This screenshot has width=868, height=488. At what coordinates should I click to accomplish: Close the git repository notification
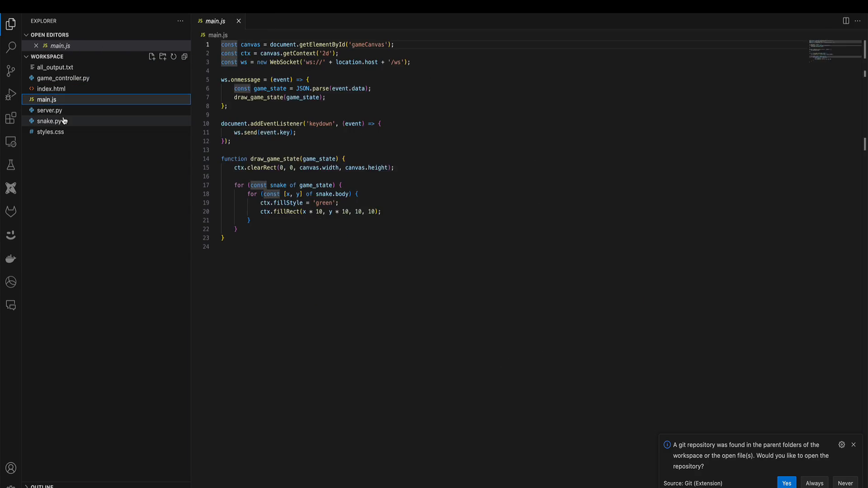(x=854, y=445)
